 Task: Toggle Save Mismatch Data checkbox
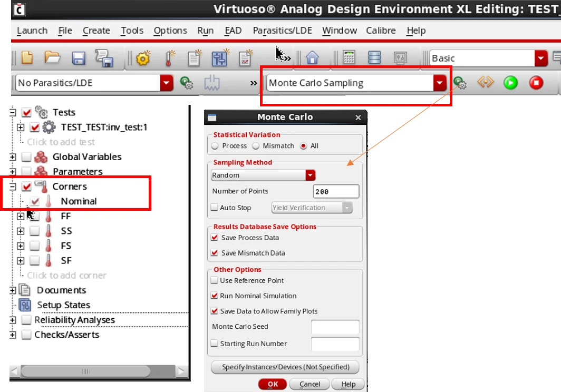pyautogui.click(x=214, y=253)
